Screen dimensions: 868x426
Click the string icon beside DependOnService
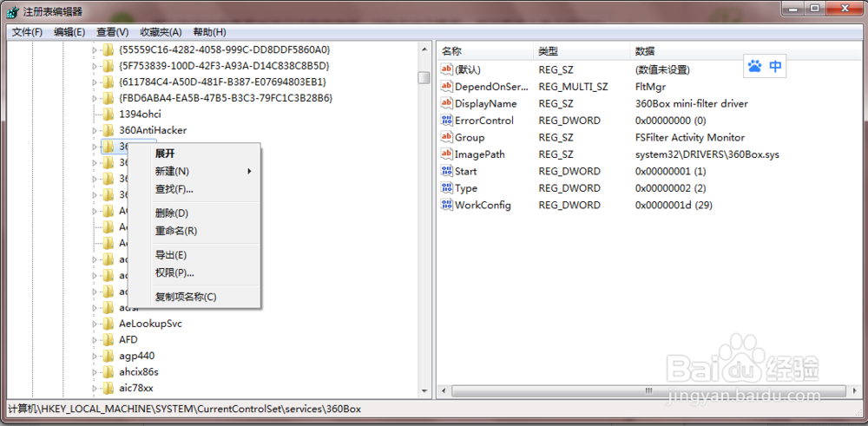[x=446, y=86]
